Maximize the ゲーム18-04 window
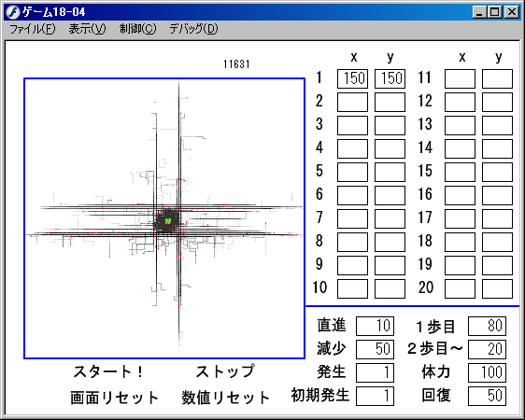 point(494,12)
